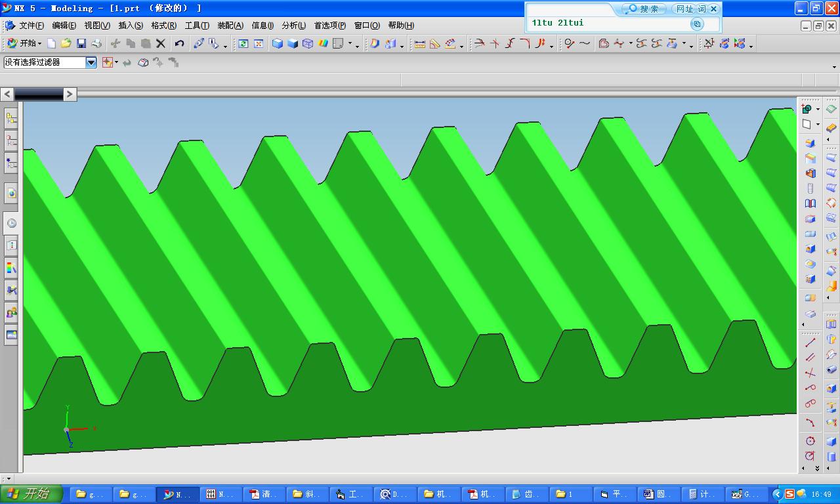Click the left tab scroll arrow

tap(7, 94)
